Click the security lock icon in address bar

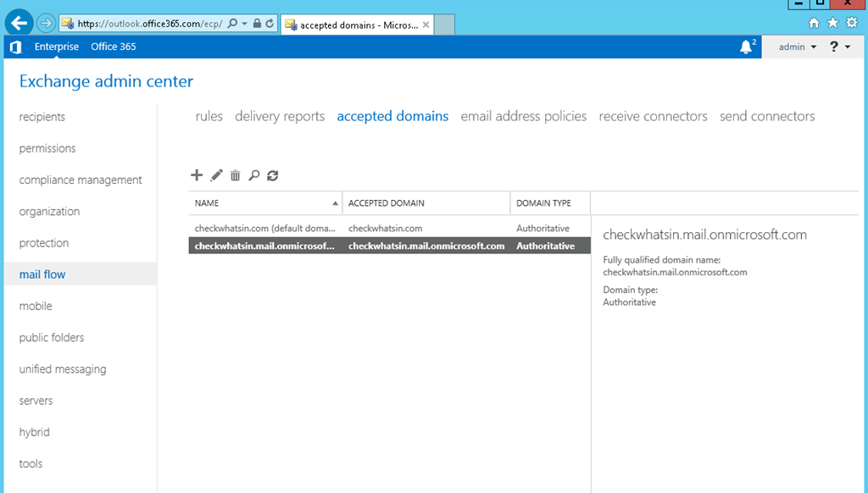pyautogui.click(x=257, y=23)
